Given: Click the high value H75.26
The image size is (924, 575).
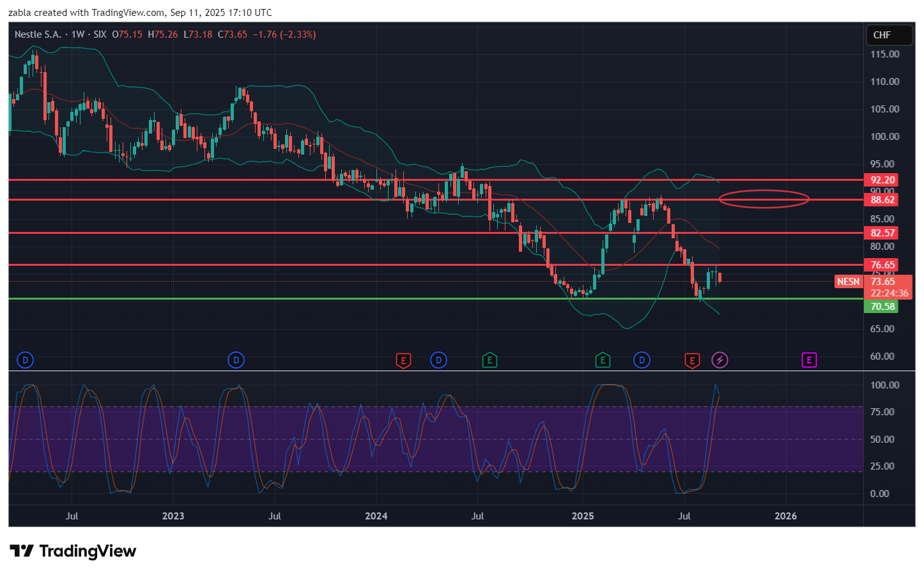Looking at the screenshot, I should [163, 34].
